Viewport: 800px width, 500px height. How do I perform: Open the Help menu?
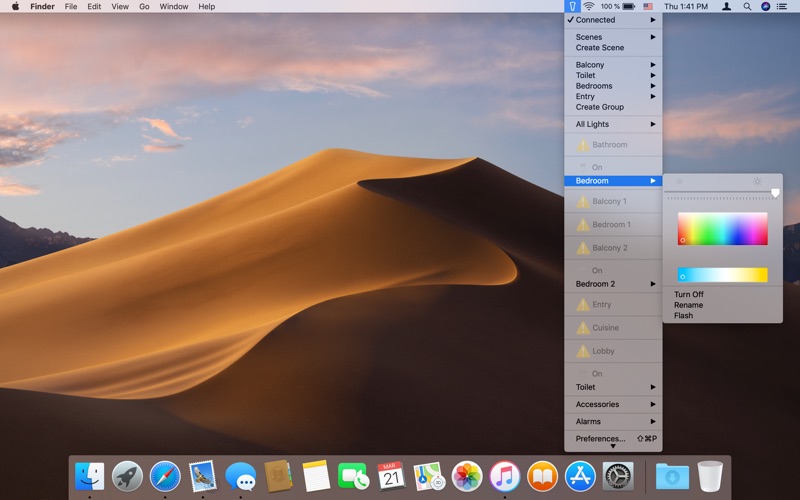[x=207, y=7]
